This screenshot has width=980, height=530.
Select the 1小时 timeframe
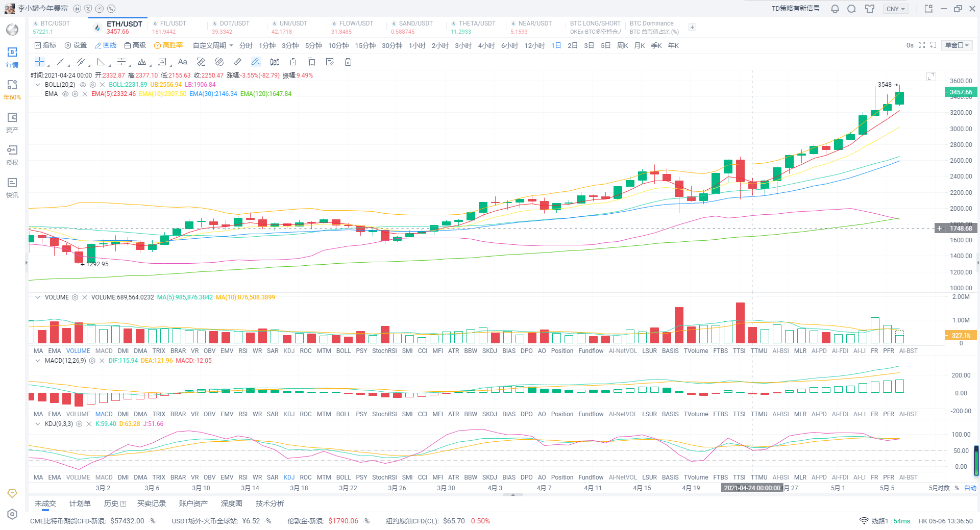tap(417, 45)
